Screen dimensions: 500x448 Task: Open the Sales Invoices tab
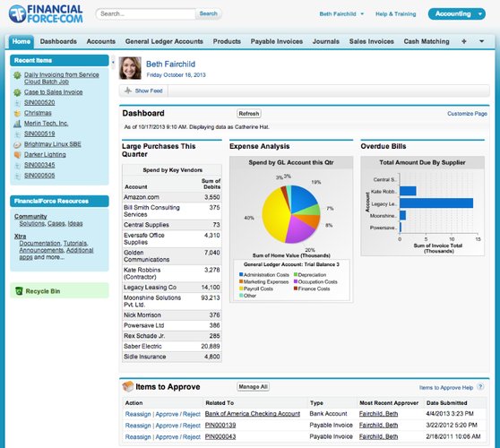371,41
